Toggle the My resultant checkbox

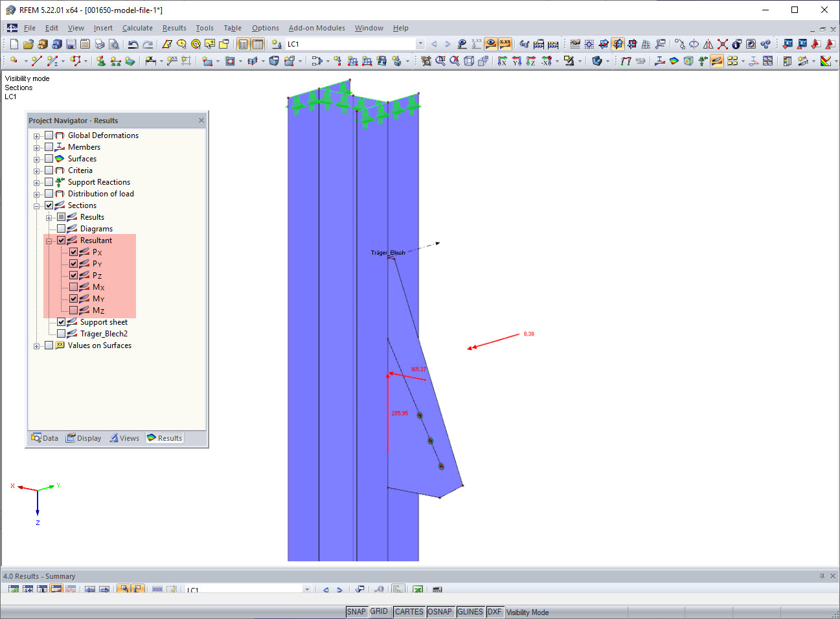pos(73,299)
